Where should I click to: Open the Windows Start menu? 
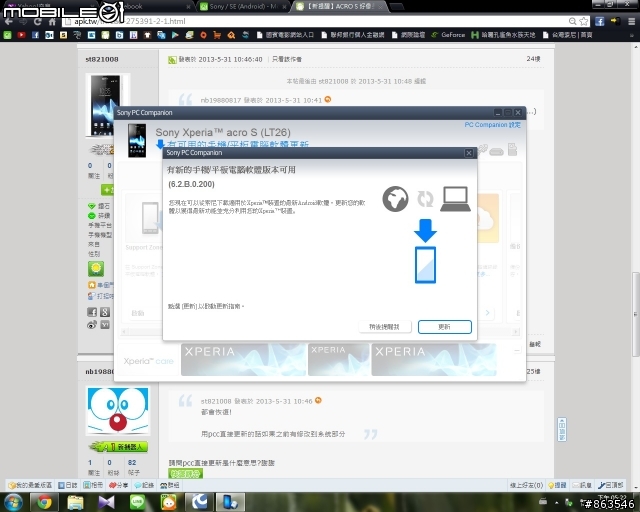(x=13, y=502)
